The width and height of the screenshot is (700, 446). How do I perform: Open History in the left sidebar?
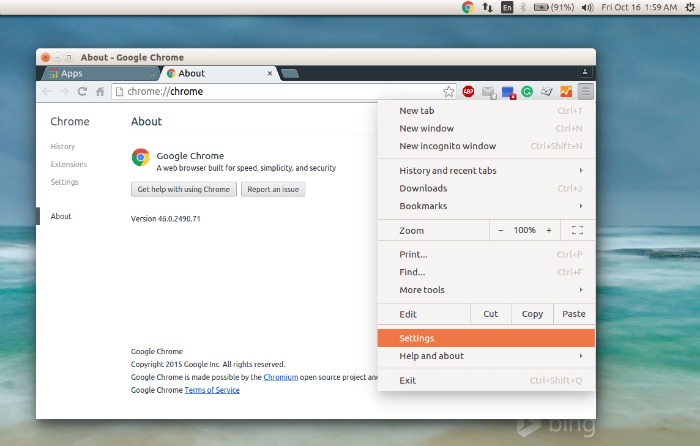tap(63, 146)
